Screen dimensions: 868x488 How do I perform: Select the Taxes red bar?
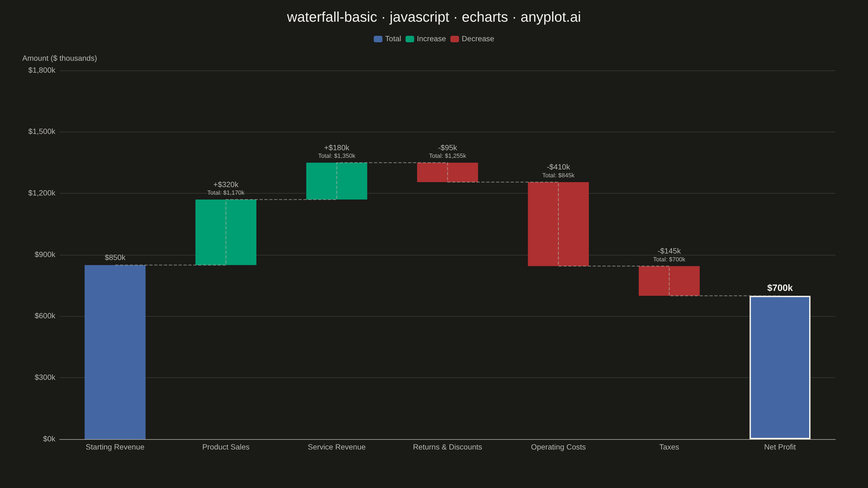coord(669,281)
